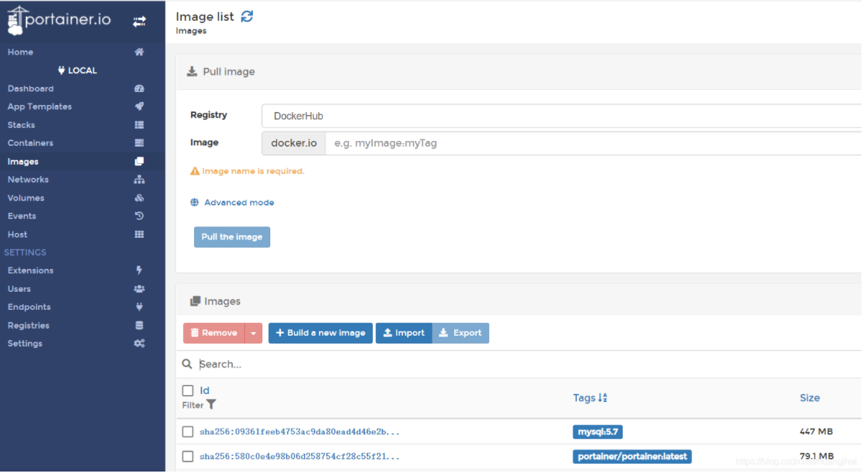Click the Dashboard gauge icon
The height and width of the screenshot is (473, 868).
(139, 88)
